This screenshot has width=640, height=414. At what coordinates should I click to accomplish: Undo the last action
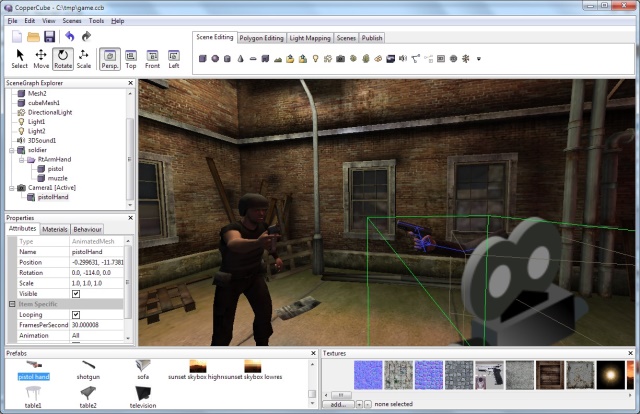click(70, 37)
